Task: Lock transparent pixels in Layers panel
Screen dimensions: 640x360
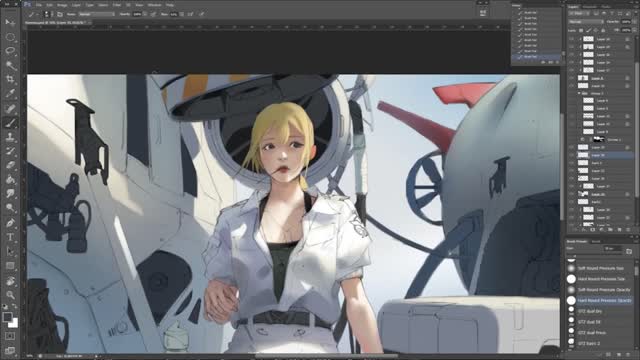Action: [581, 30]
